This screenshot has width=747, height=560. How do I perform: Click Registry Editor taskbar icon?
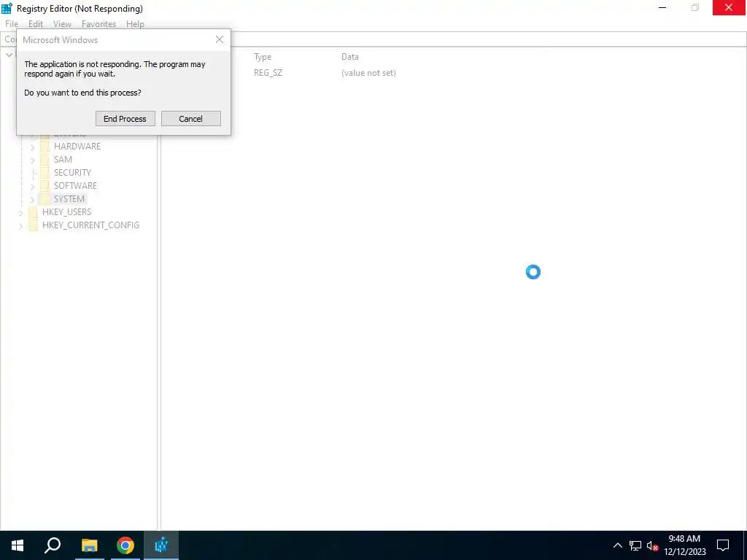click(x=161, y=545)
